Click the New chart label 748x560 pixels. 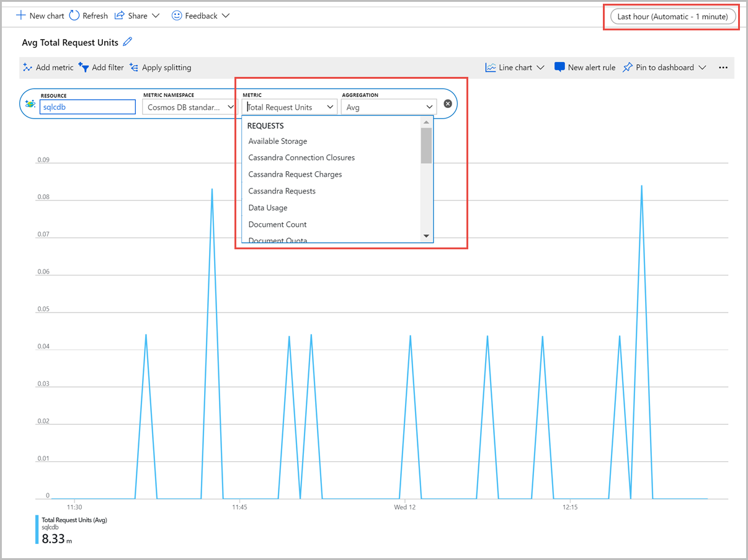(47, 16)
